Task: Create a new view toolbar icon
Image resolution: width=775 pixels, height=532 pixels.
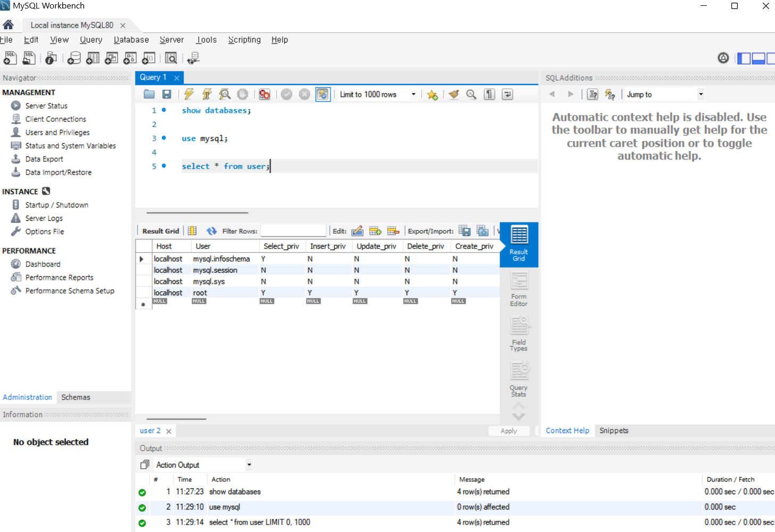Action: pos(111,58)
